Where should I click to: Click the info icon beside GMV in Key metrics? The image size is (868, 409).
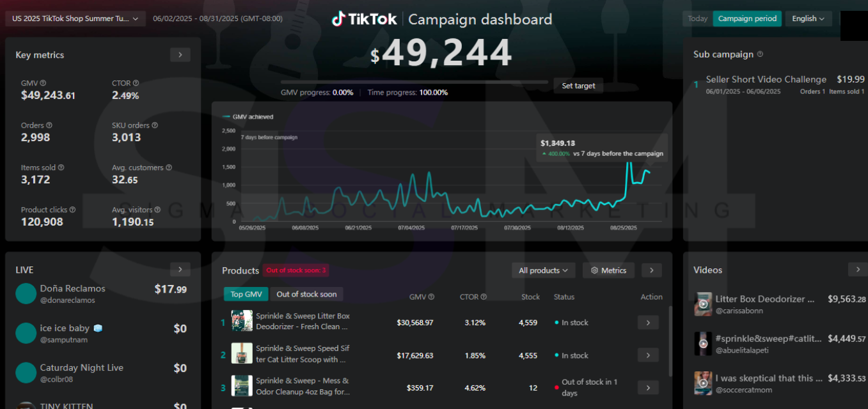point(43,83)
